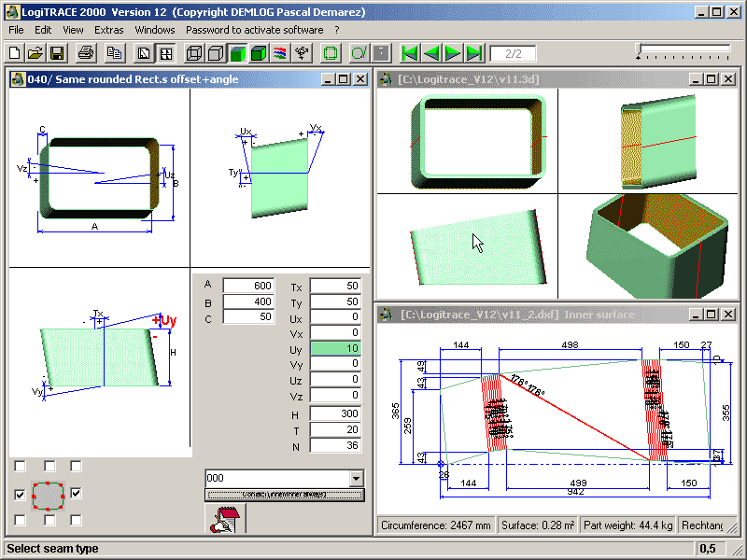Click the rounded rectangle seam diagram with red dots
The image size is (747, 560).
click(x=49, y=496)
